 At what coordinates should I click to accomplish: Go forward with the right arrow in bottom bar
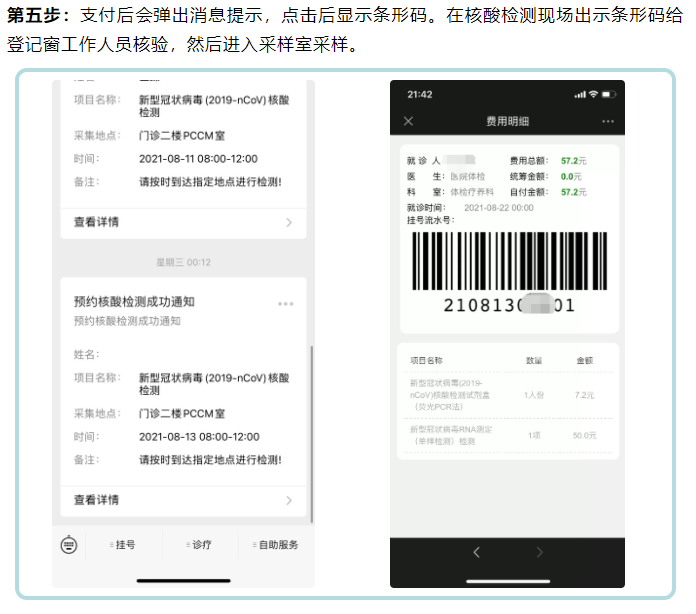(x=539, y=552)
